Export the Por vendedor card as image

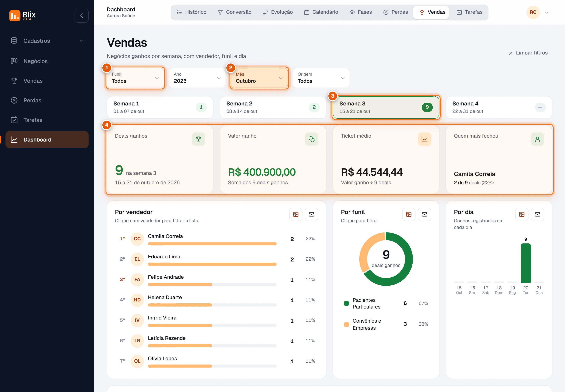click(x=296, y=214)
